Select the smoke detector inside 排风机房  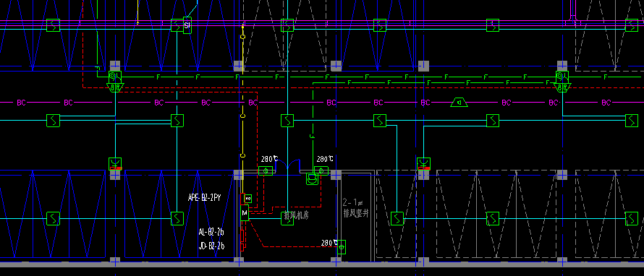coord(287,219)
